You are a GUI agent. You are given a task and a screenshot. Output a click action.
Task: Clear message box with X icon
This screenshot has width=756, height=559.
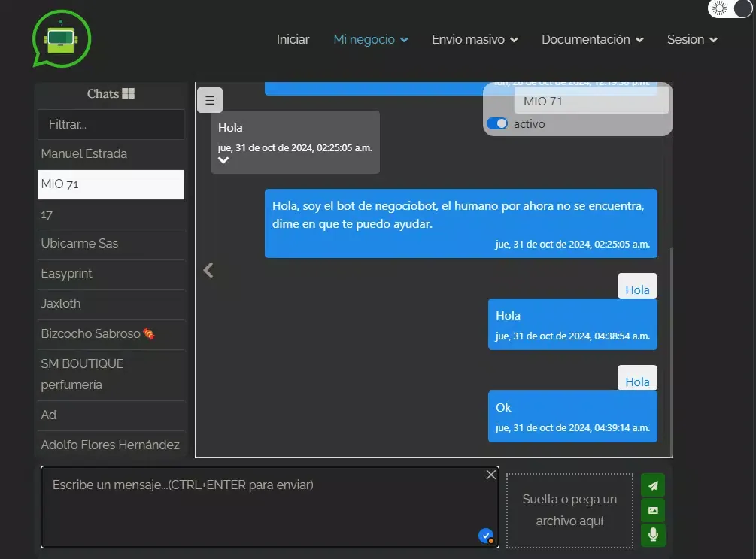490,475
